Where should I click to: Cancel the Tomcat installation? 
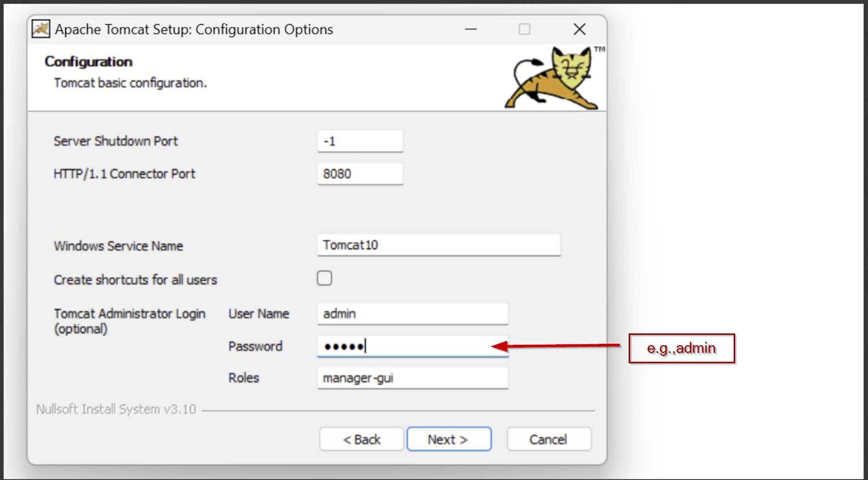click(x=548, y=439)
